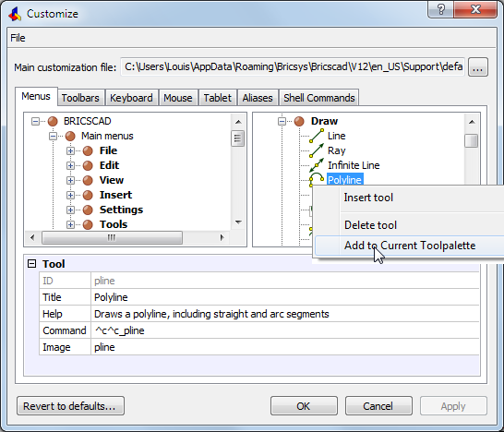Image resolution: width=504 pixels, height=432 pixels.
Task: Select the Line item label
Action: 337,136
